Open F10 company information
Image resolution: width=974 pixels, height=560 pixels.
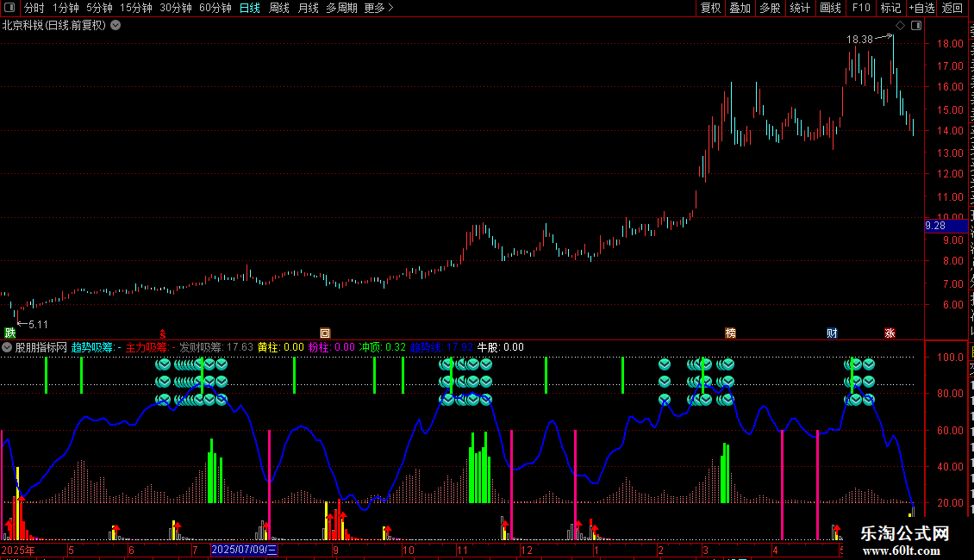(861, 8)
